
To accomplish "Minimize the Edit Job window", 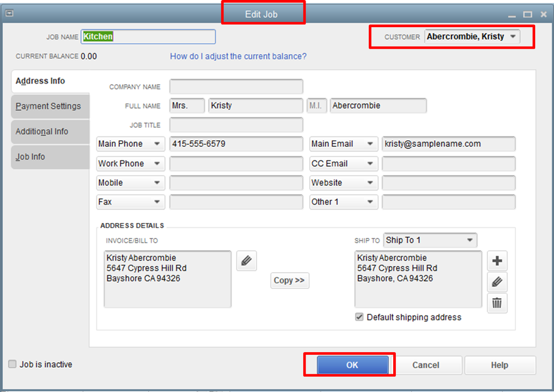I will [x=512, y=15].
